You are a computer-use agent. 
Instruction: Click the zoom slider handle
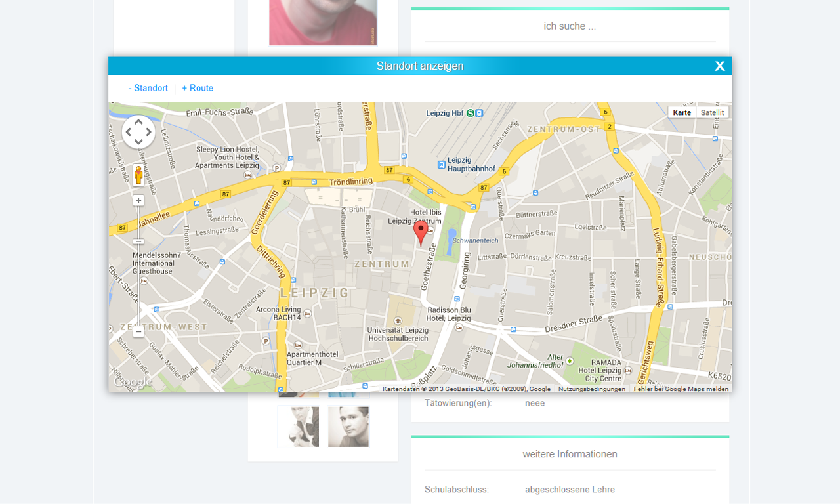(x=138, y=241)
